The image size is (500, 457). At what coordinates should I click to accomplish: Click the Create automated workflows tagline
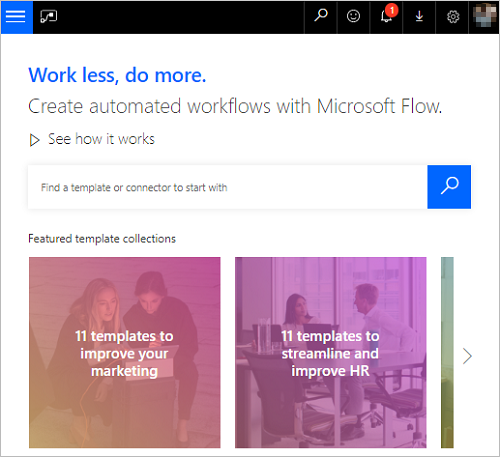click(235, 106)
